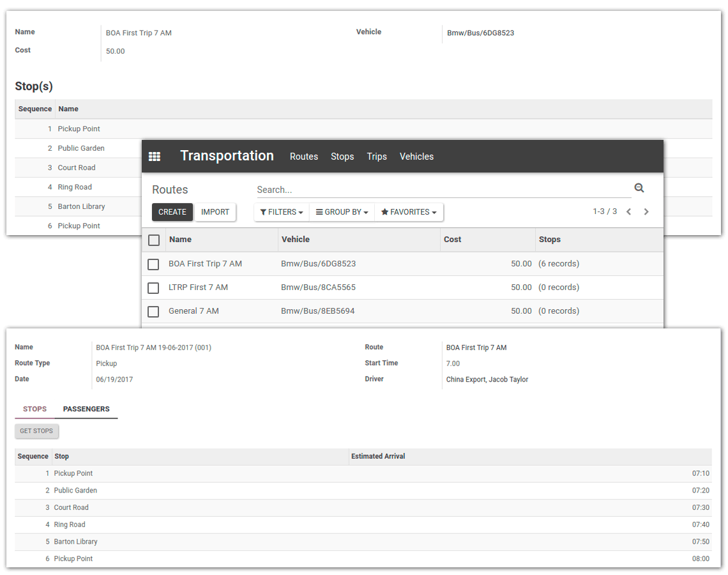Click inside the Search field
Screen dimensions: 728x575
tap(383, 189)
